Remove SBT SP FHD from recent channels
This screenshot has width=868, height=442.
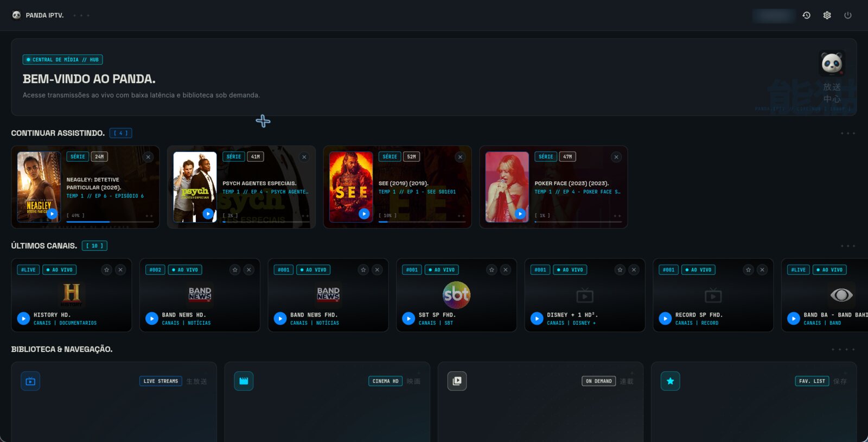[x=506, y=270]
